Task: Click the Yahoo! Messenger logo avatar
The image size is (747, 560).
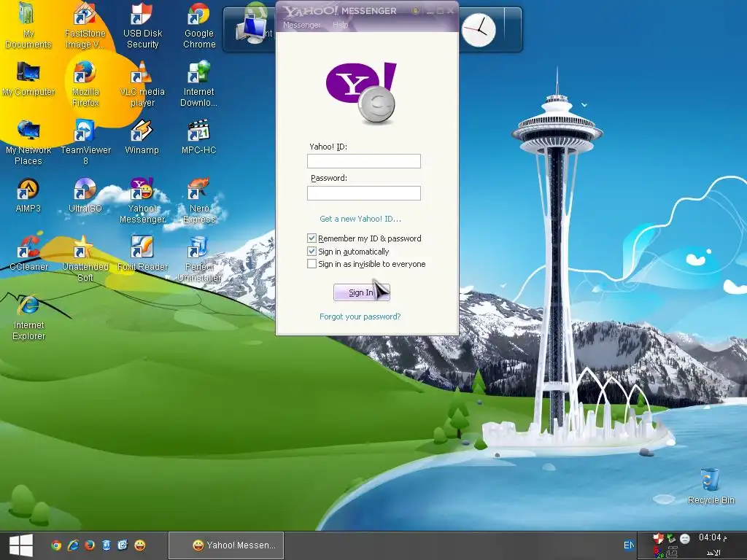Action: tap(362, 93)
